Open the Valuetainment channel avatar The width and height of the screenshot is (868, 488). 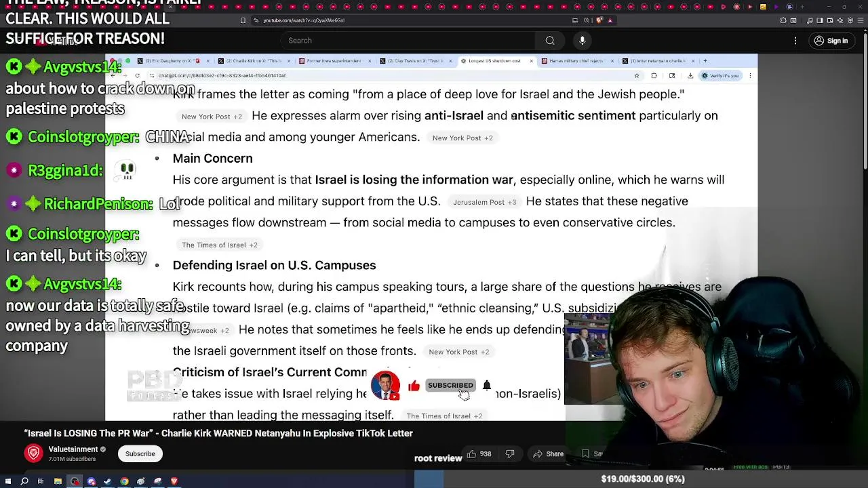point(33,453)
